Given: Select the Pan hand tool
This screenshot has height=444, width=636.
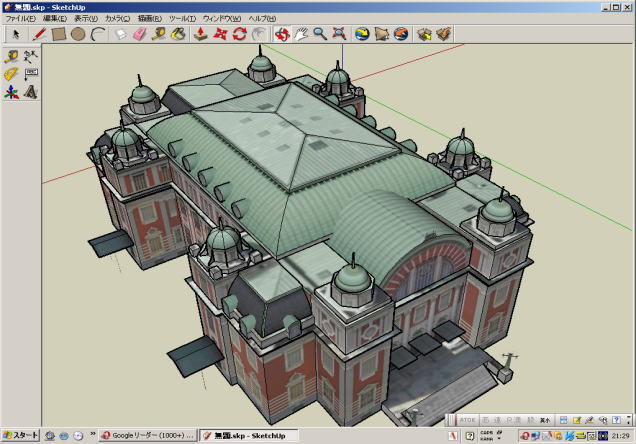Looking at the screenshot, I should (301, 34).
